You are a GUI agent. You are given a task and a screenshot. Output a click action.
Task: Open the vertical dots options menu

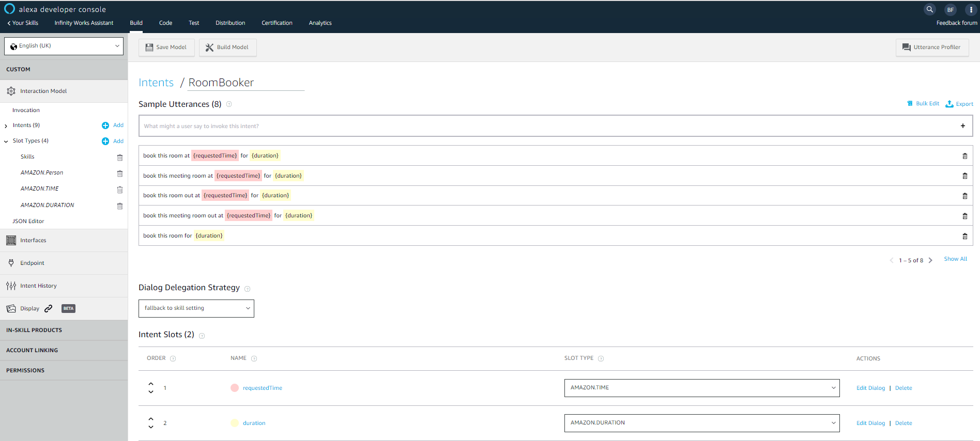[x=971, y=9]
